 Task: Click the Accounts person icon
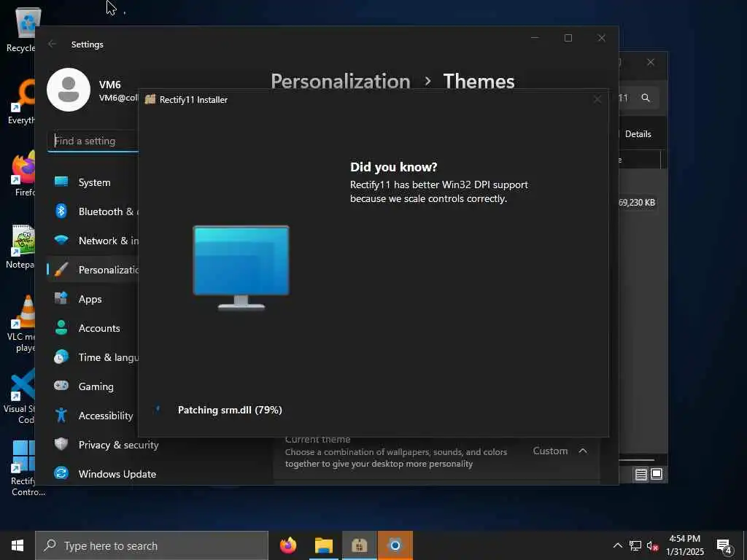click(x=61, y=327)
